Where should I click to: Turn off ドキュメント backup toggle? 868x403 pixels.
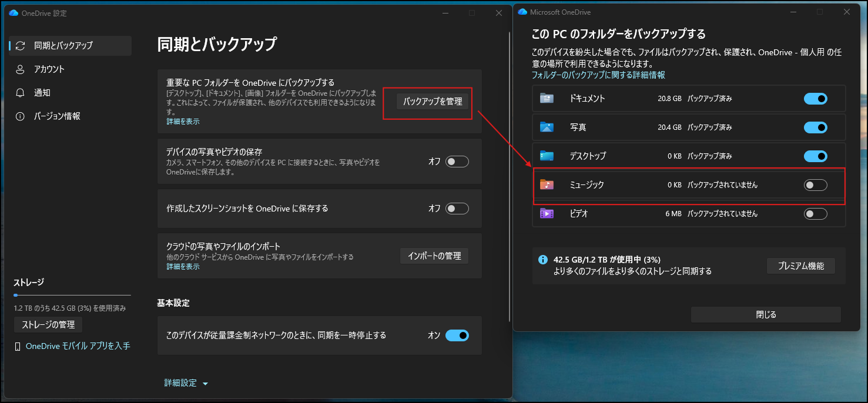815,99
